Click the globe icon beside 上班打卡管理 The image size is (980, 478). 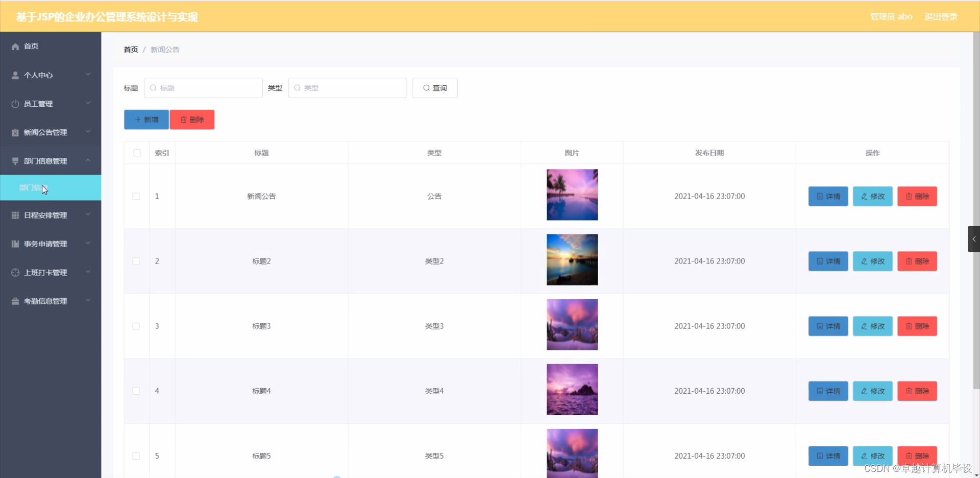tap(14, 272)
